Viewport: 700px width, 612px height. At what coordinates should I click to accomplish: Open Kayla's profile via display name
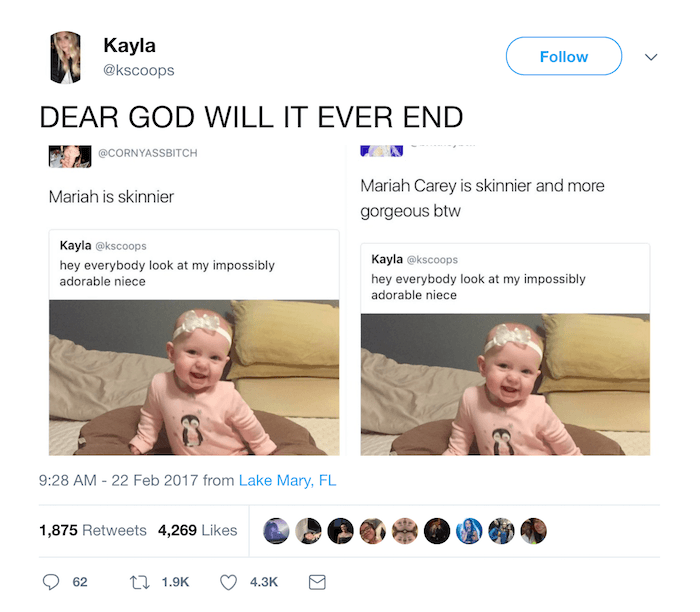pyautogui.click(x=129, y=45)
